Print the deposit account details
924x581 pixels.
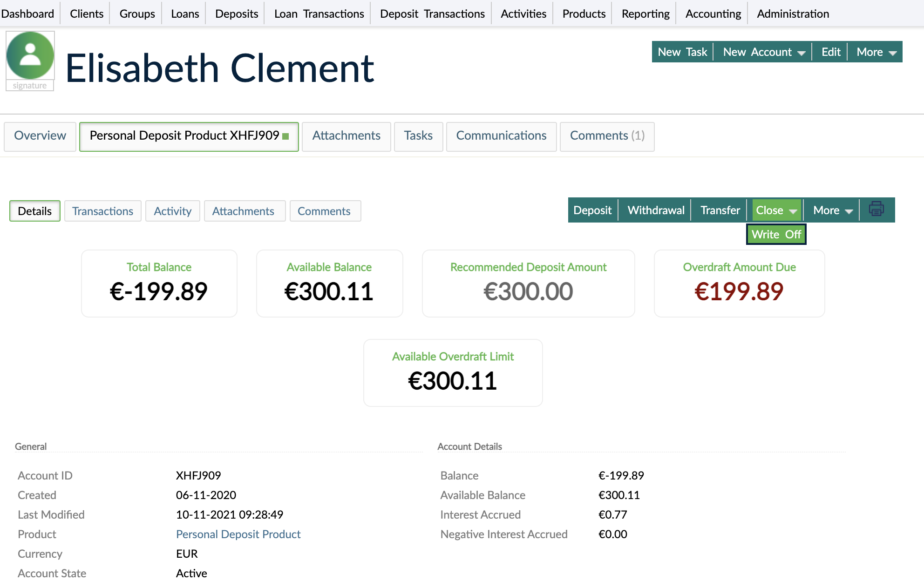877,210
